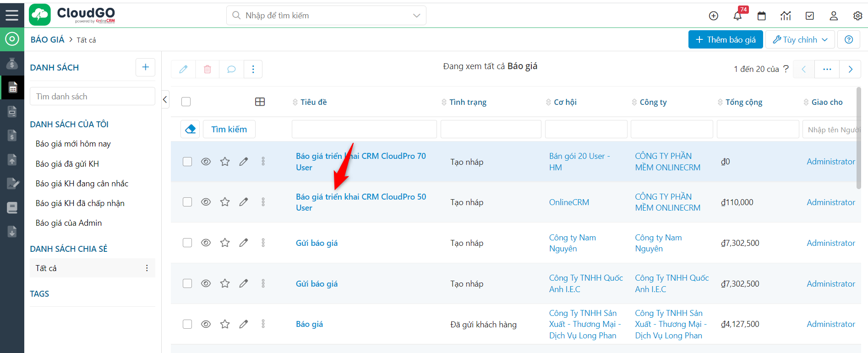Click the 'Thêm báo giá' button

point(725,40)
